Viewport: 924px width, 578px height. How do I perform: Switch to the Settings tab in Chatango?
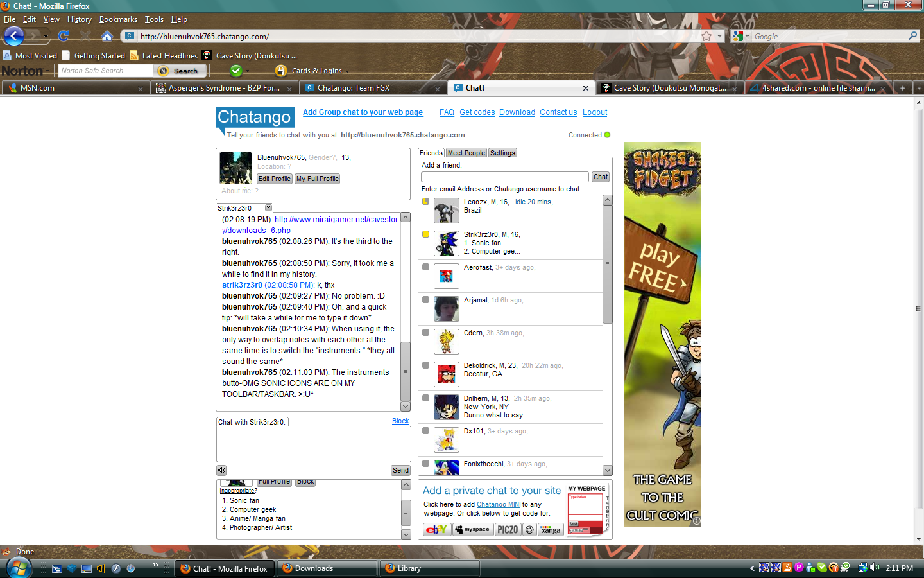(502, 153)
